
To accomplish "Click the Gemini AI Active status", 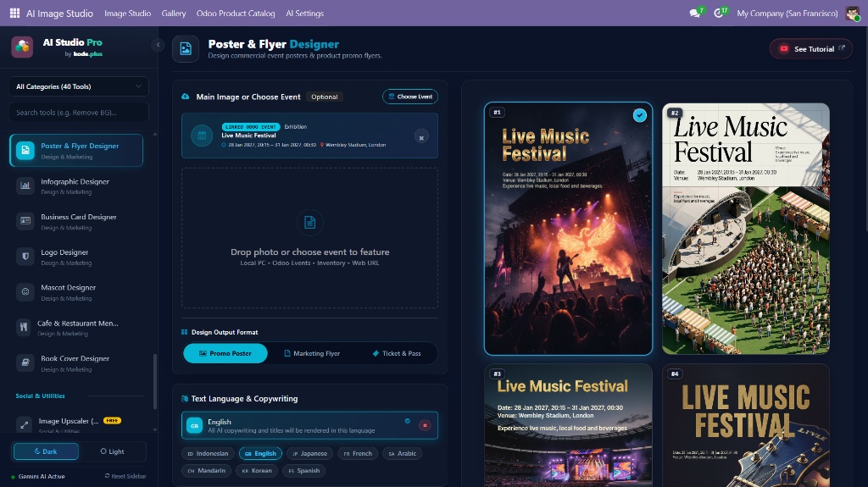I will (x=37, y=476).
